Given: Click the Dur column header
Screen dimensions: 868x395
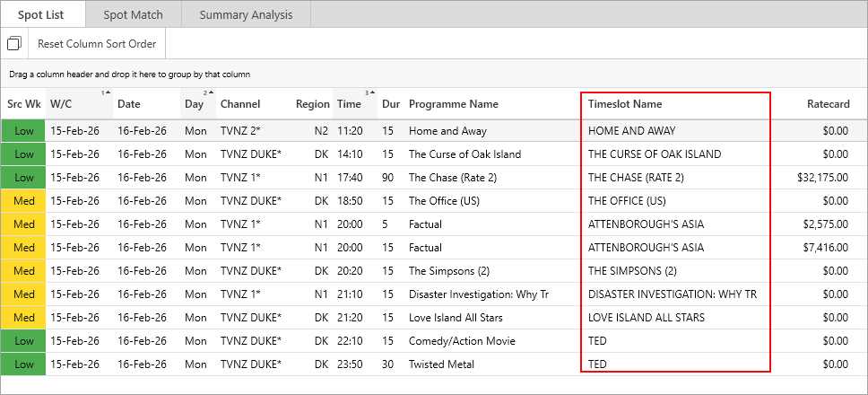Looking at the screenshot, I should 391,103.
